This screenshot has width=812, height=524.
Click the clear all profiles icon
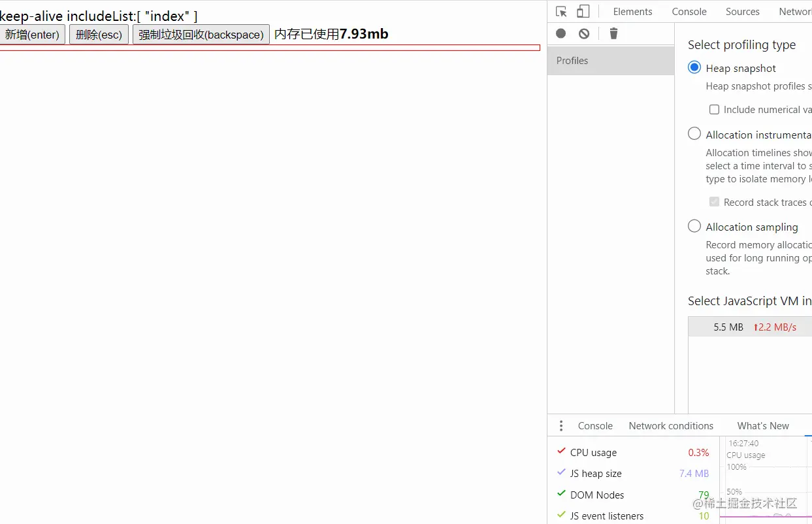point(584,33)
